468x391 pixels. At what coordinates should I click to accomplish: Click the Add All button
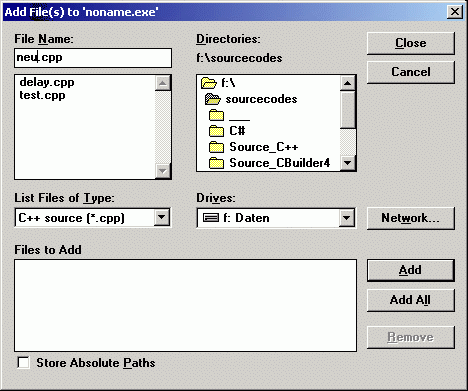[411, 300]
